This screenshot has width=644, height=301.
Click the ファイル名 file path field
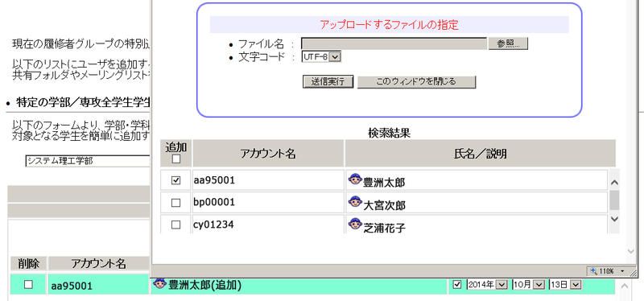[x=394, y=43]
